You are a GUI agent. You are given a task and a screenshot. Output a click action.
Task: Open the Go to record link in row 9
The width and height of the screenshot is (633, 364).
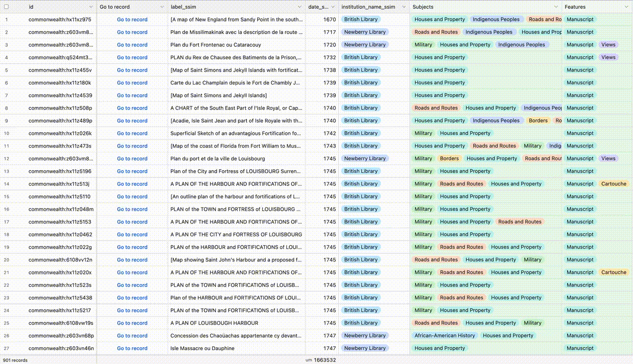tap(132, 121)
